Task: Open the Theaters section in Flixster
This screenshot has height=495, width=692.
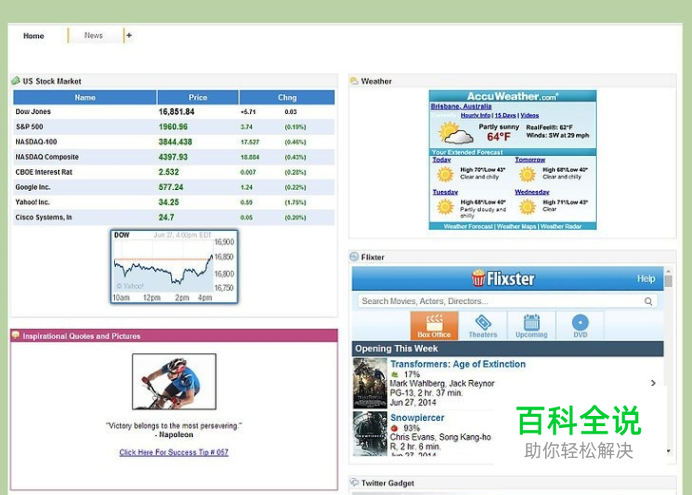Action: click(483, 326)
